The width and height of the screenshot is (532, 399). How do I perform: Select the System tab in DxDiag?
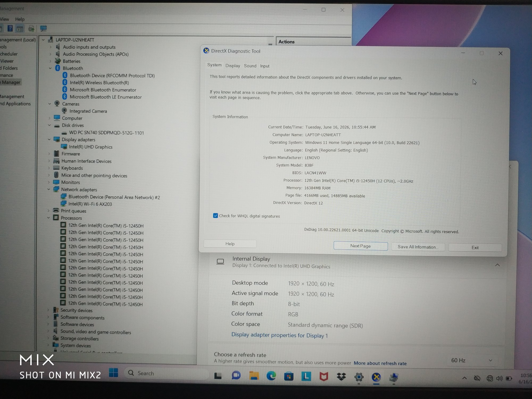click(x=214, y=65)
